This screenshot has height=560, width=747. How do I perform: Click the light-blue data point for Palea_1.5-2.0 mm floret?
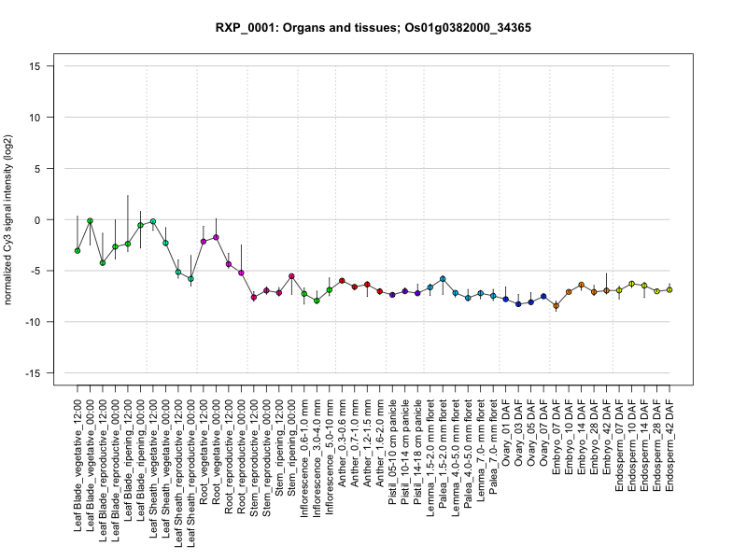443,278
